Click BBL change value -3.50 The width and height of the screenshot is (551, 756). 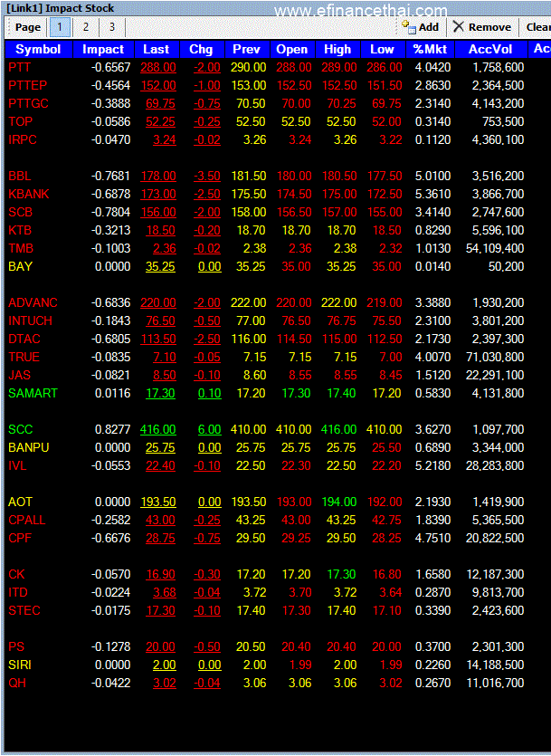(207, 176)
